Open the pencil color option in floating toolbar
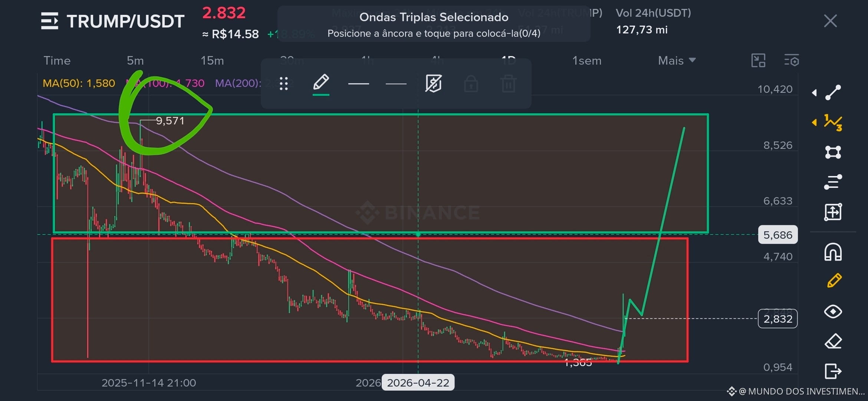868x401 pixels. (321, 84)
